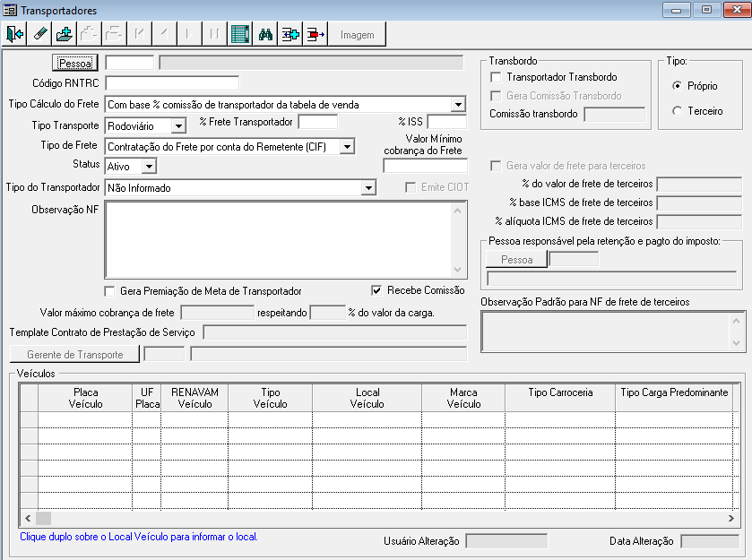Click % base ICMS de frete de terceiros field
This screenshot has height=560, width=752.
(x=699, y=202)
